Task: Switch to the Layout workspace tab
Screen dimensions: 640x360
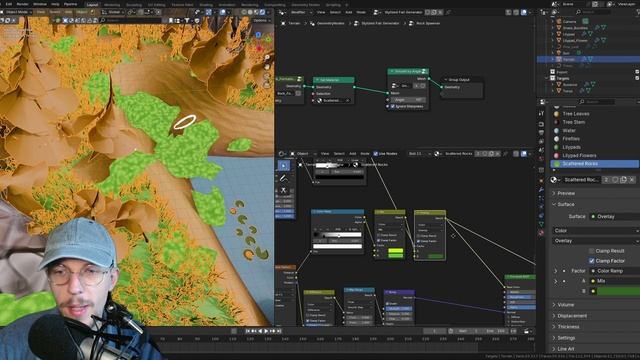Action: pos(92,5)
